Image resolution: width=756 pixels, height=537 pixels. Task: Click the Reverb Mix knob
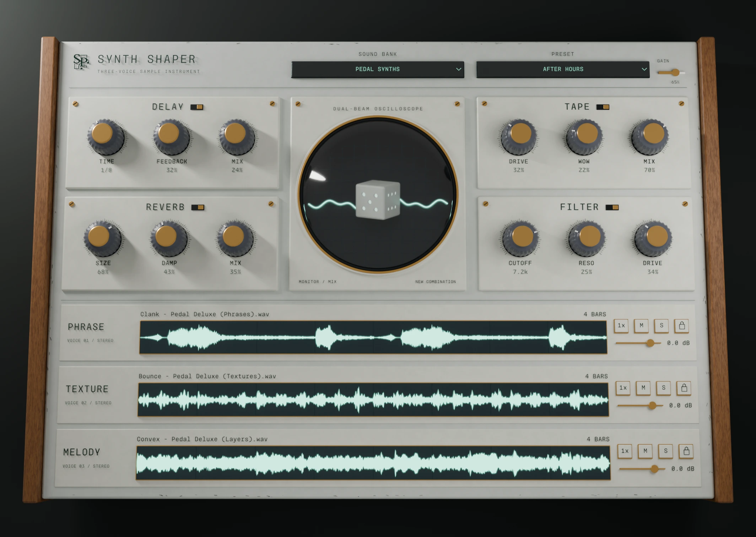pyautogui.click(x=235, y=238)
